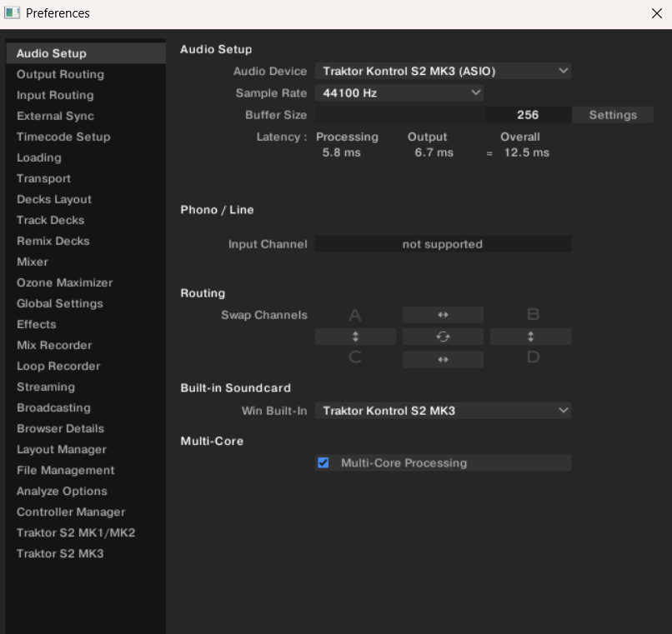Open File Management preferences
The image size is (672, 634).
tap(86, 471)
